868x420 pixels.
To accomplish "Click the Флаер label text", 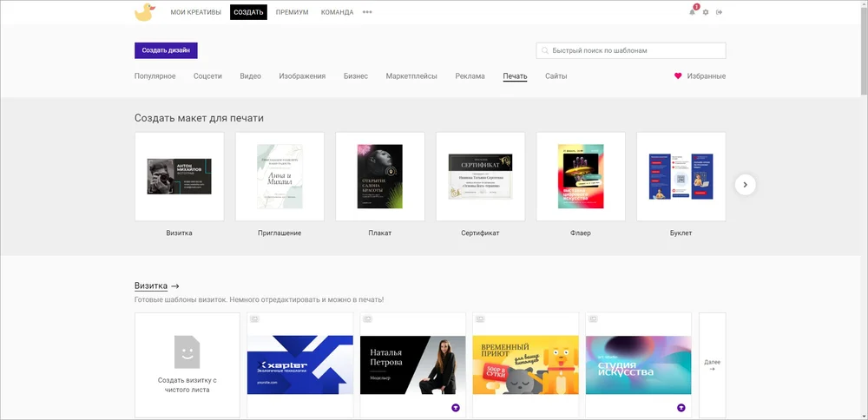I will click(581, 233).
